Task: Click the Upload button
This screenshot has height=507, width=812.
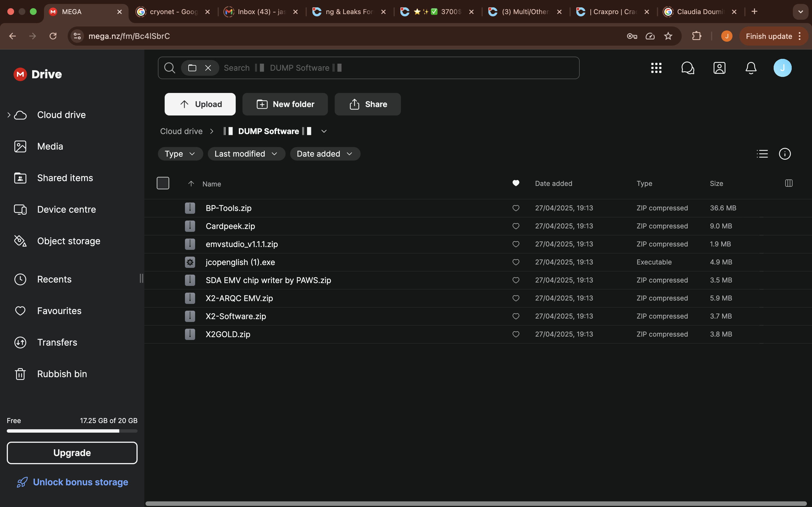Action: (x=200, y=104)
